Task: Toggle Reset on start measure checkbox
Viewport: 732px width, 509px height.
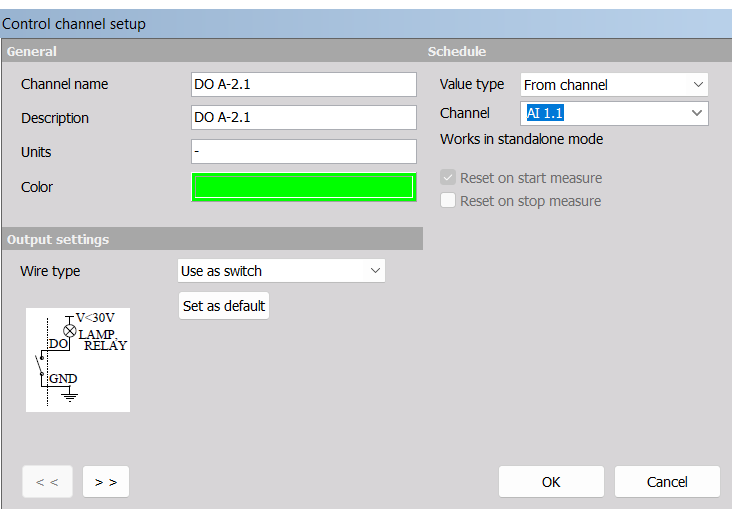Action: click(x=448, y=178)
